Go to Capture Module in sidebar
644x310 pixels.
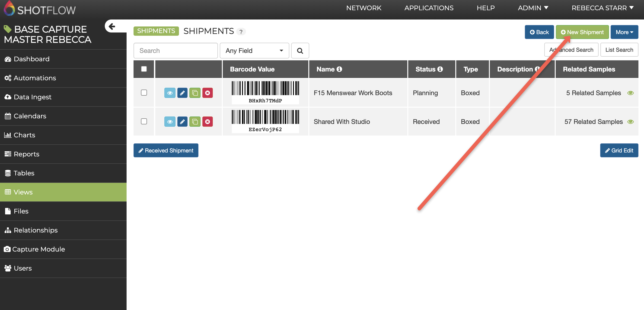click(x=38, y=249)
